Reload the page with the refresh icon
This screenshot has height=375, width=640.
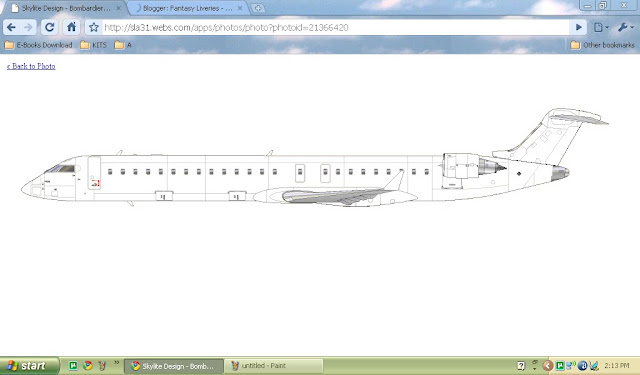(x=49, y=27)
